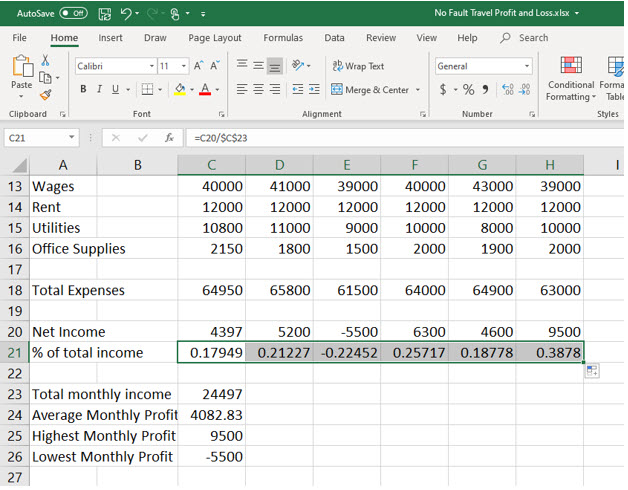Screen dimensions: 628x490
Task: Switch to the Insert tab
Action: [x=110, y=38]
